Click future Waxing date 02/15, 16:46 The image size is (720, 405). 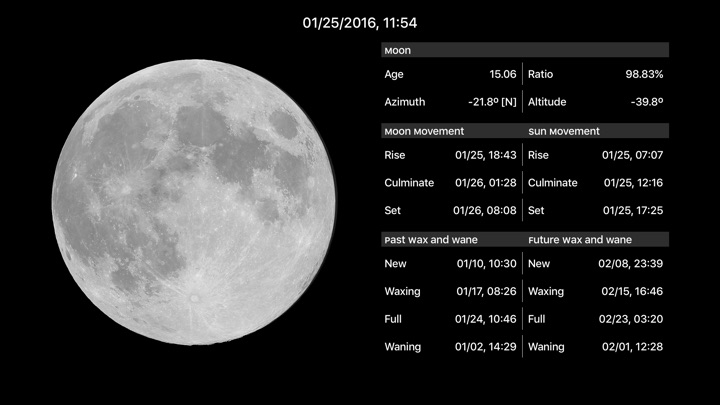[x=632, y=291]
